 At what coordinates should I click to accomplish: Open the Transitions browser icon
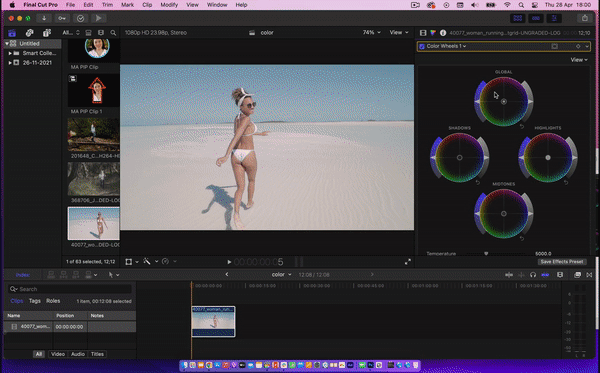pyautogui.click(x=589, y=275)
